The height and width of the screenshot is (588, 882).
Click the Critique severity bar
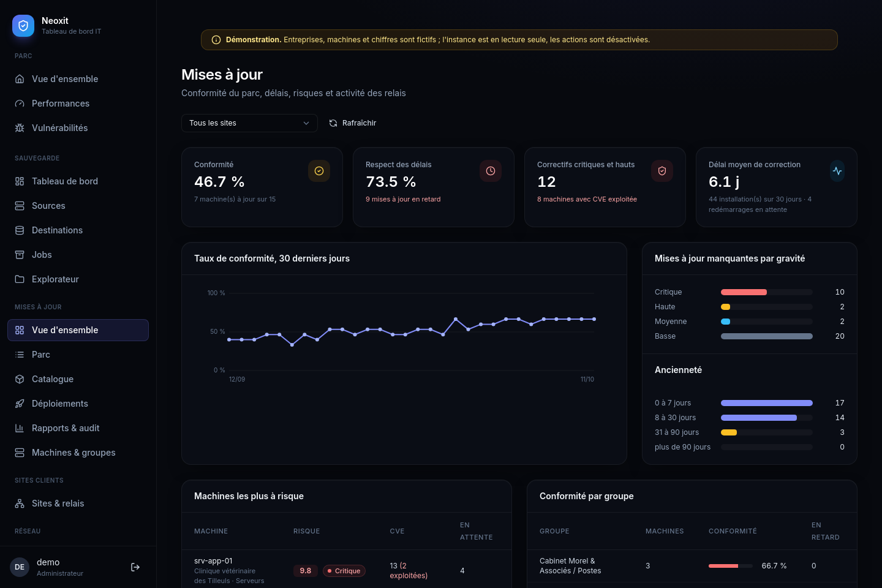[x=767, y=292]
